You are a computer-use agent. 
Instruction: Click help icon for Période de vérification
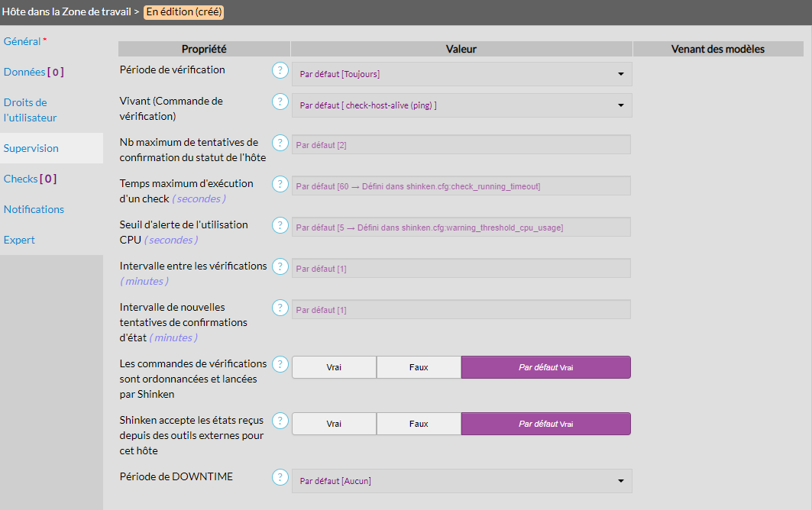point(280,71)
